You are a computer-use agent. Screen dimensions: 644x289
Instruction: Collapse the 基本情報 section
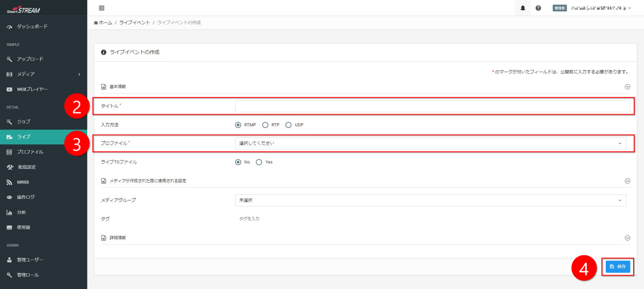pos(627,87)
